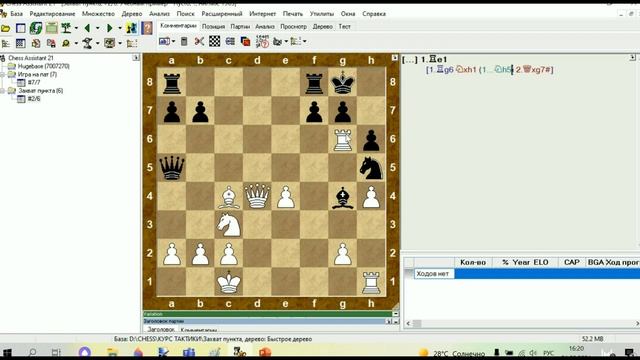Click the red stacked squares icon

(245, 41)
